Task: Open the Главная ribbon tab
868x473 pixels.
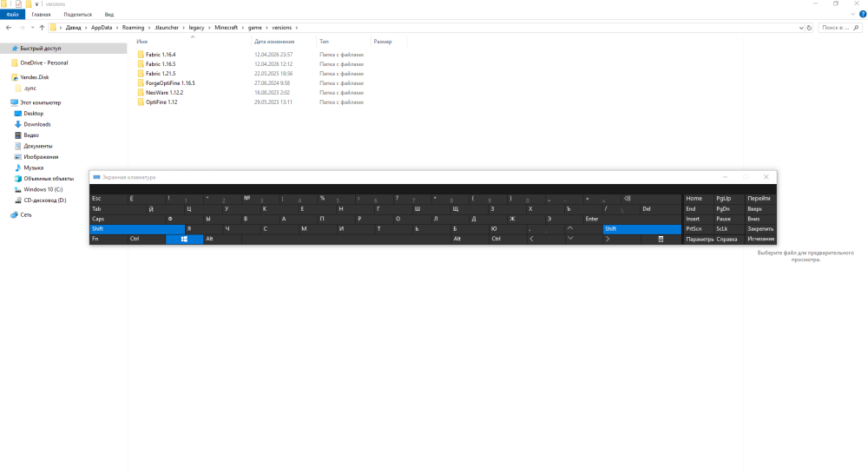Action: 41,15
